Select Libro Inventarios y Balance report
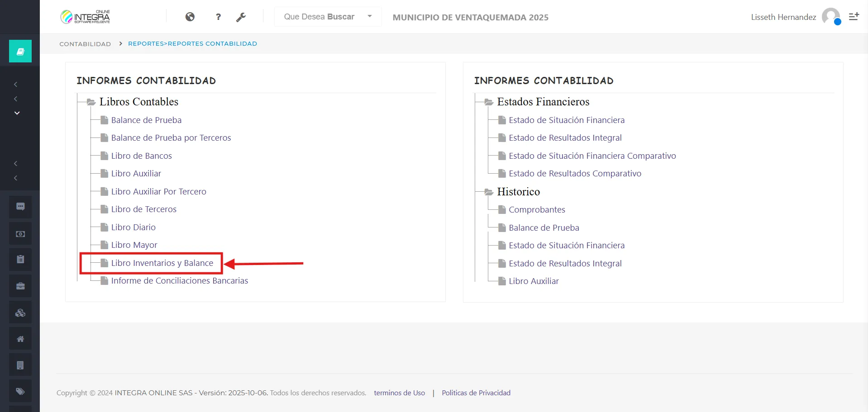 (162, 263)
